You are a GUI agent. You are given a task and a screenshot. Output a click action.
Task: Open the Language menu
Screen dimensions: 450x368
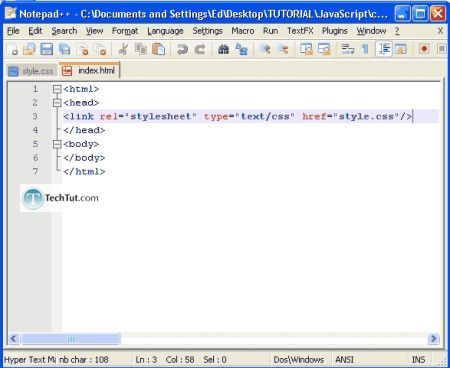coord(165,31)
